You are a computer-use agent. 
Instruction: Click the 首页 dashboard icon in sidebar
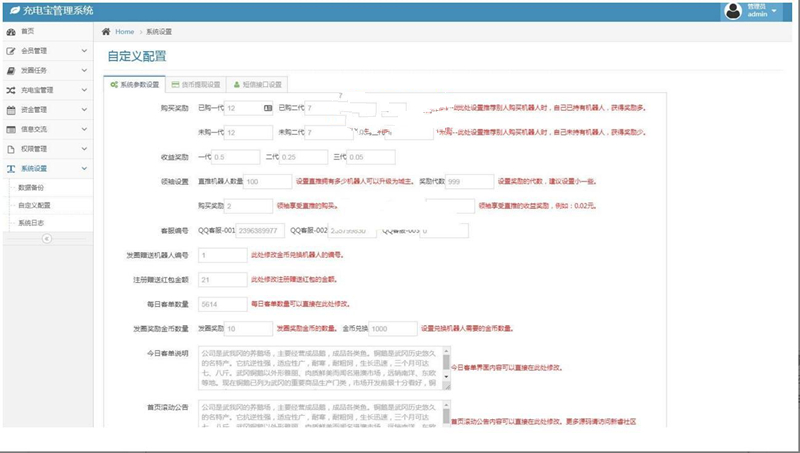tap(11, 32)
